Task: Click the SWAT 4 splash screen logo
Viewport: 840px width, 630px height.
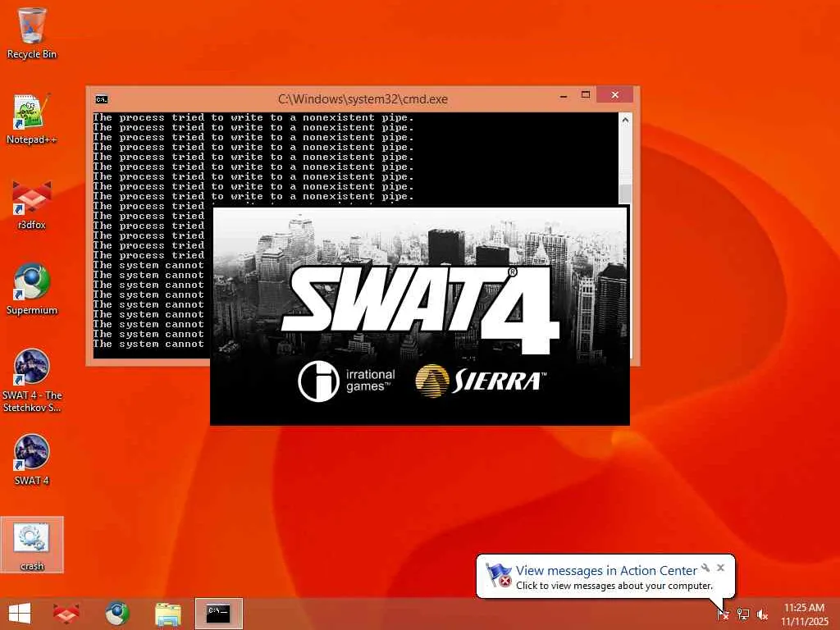Action: [421, 308]
